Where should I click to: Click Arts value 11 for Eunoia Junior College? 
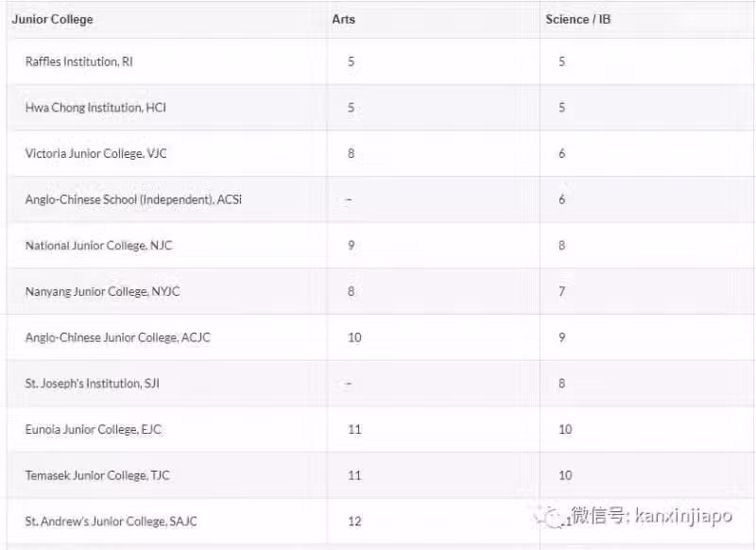click(x=354, y=429)
